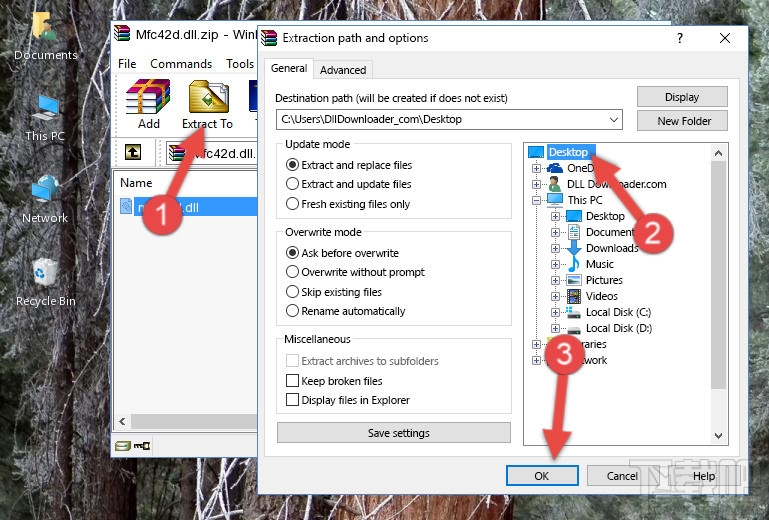Select Fresh existing files only option

click(348, 204)
